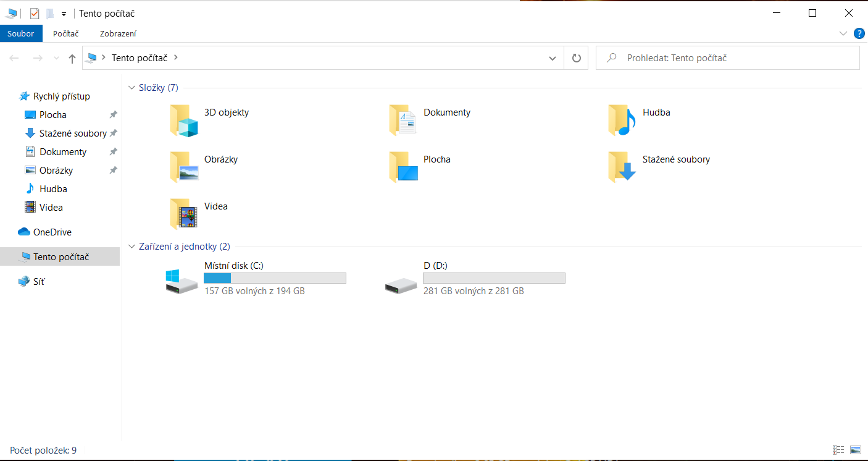Expand the root breadcrumb chevron before Tento počítač

click(x=104, y=57)
